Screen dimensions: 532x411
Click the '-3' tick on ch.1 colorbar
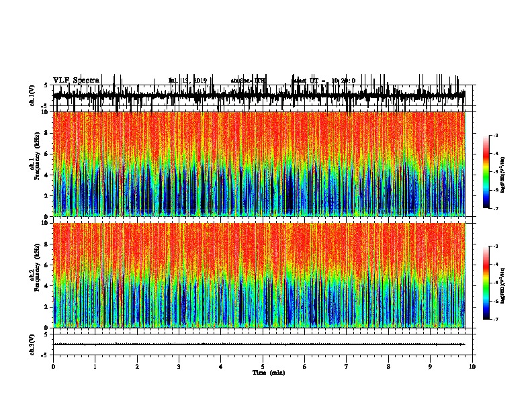click(x=495, y=135)
